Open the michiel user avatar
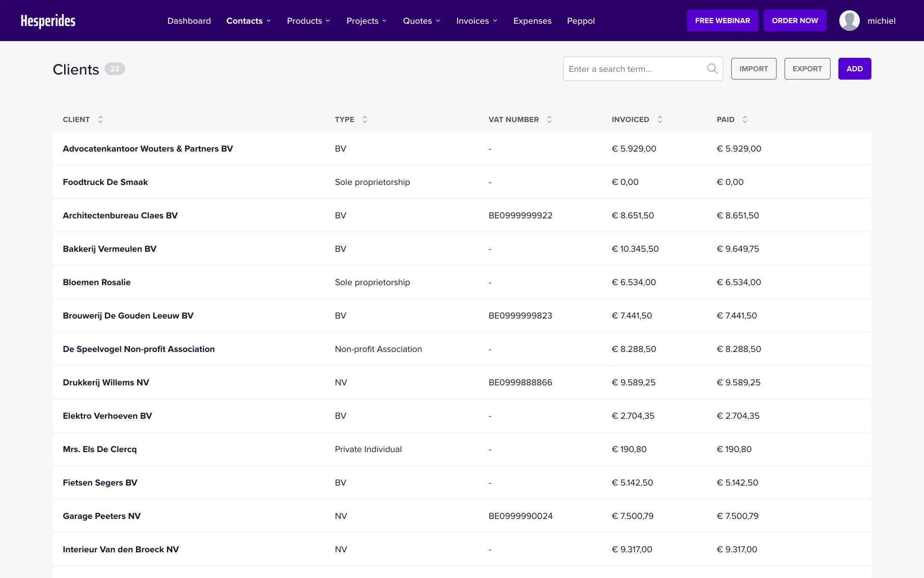924x578 pixels. click(x=849, y=21)
